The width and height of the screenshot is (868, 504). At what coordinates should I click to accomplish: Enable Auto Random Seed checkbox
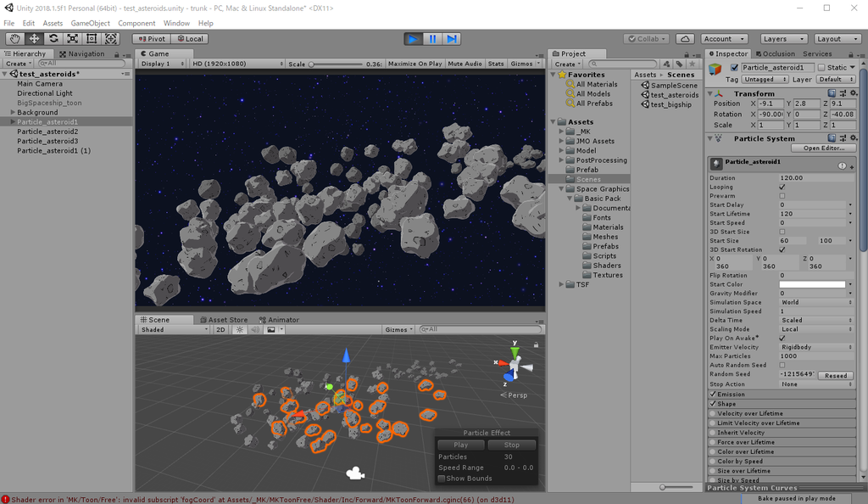click(782, 366)
